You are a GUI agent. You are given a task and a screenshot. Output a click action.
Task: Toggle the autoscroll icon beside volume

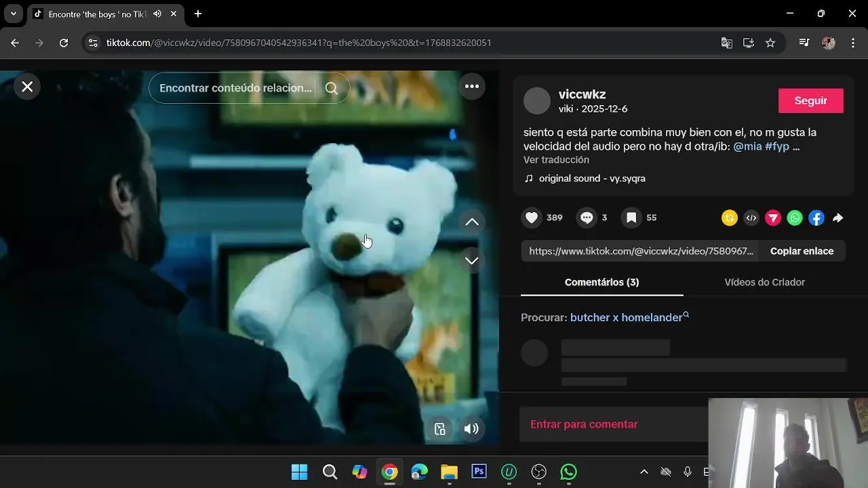tap(440, 428)
